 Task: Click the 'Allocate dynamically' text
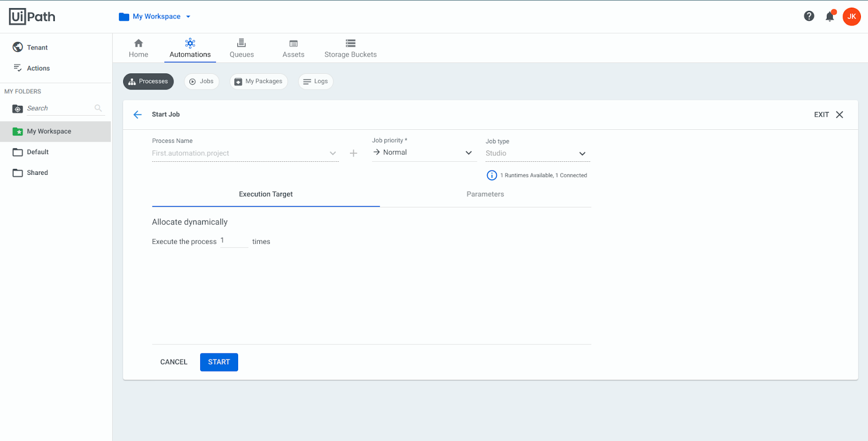click(x=190, y=222)
